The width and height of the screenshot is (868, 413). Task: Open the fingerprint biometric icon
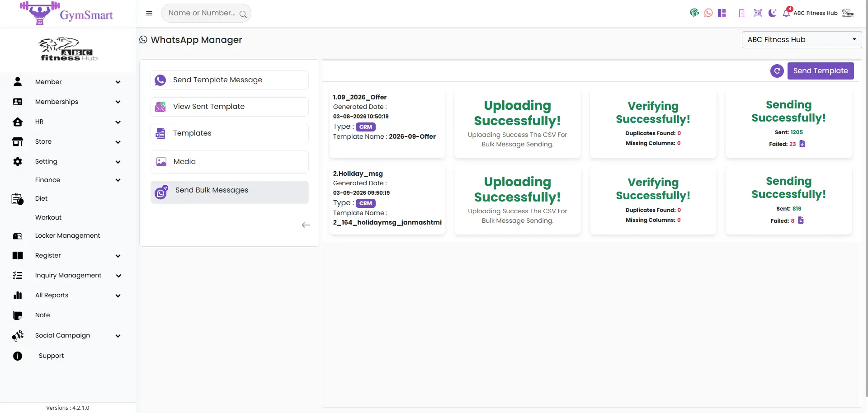pos(694,13)
